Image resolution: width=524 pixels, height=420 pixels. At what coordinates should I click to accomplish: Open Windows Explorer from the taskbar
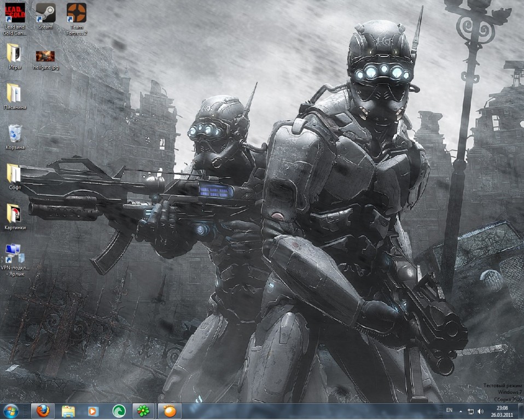(x=68, y=411)
